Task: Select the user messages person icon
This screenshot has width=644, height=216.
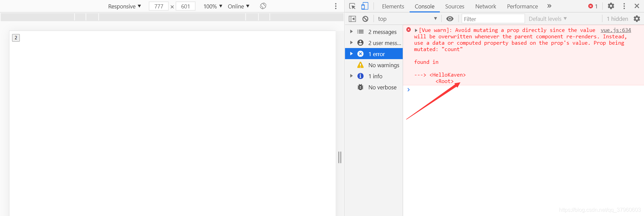Action: (x=360, y=43)
